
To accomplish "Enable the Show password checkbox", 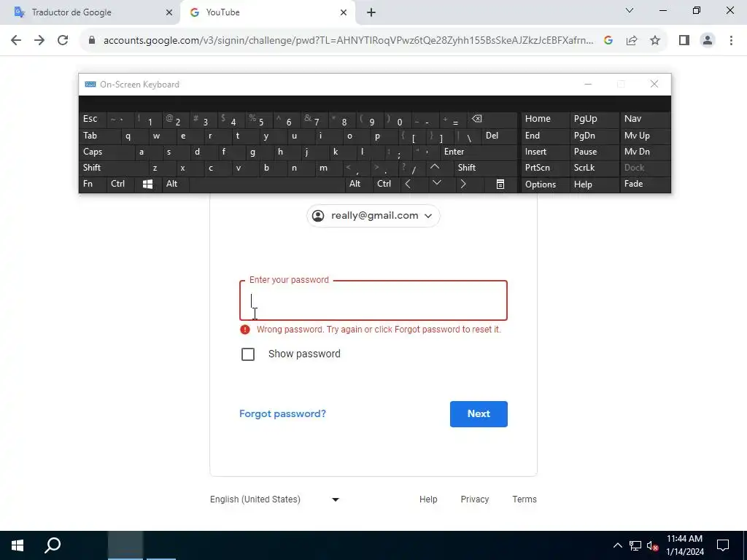I will (248, 354).
